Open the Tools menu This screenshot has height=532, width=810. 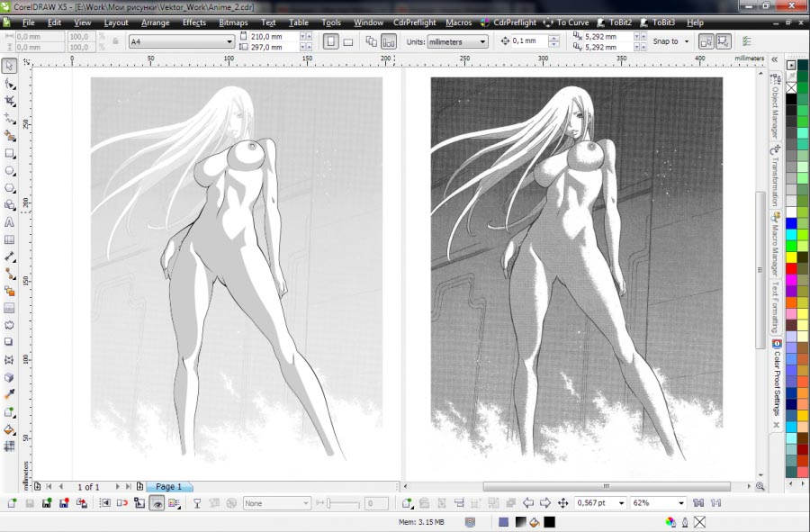tap(331, 23)
